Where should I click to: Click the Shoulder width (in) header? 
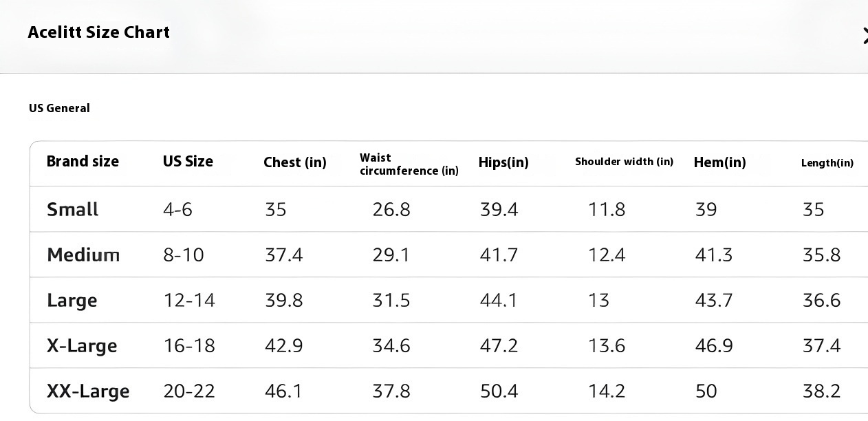[624, 162]
